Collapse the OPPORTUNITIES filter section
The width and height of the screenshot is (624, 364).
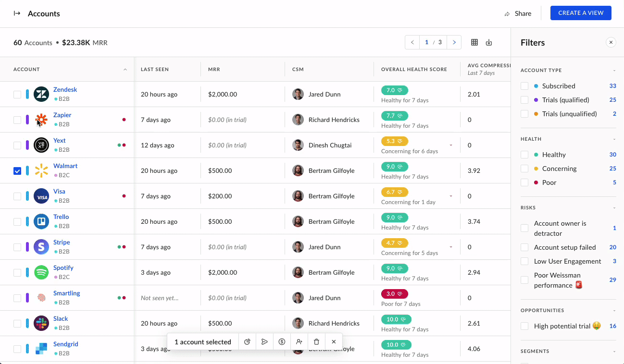tap(614, 311)
